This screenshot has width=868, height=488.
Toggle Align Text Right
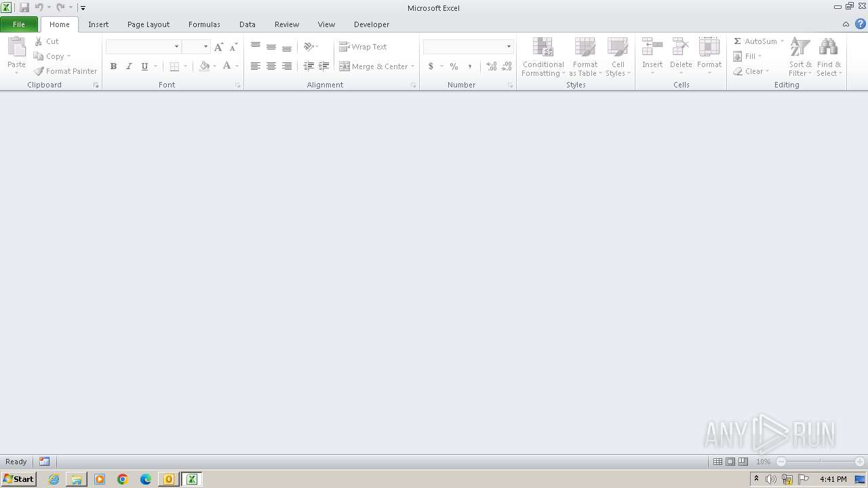pyautogui.click(x=287, y=66)
